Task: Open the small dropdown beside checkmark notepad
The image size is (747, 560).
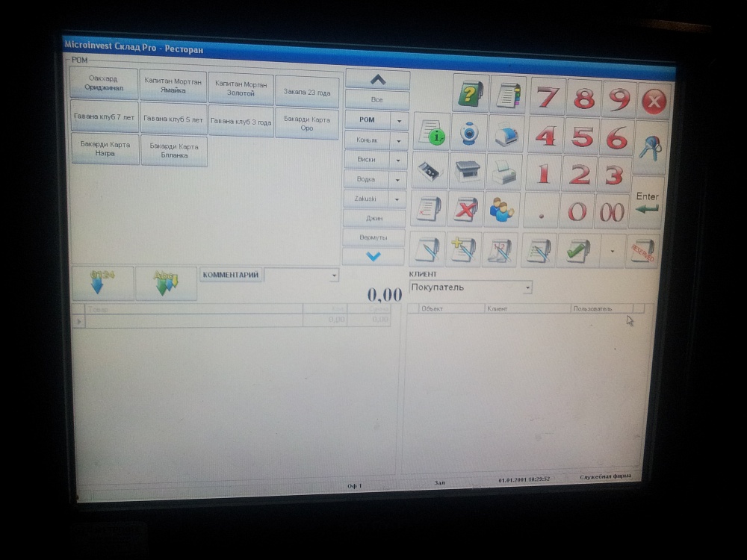Action: pyautogui.click(x=613, y=251)
